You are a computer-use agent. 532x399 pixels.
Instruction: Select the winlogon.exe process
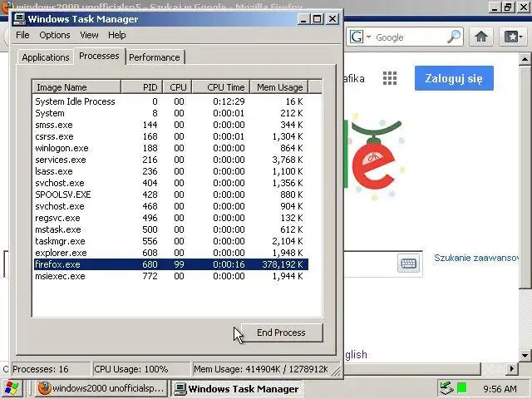point(171,148)
